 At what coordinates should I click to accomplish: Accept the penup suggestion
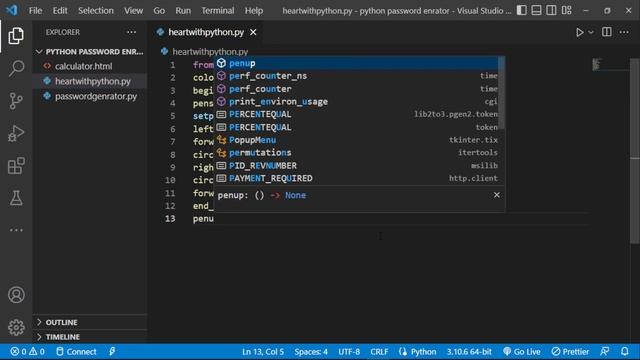(357, 63)
